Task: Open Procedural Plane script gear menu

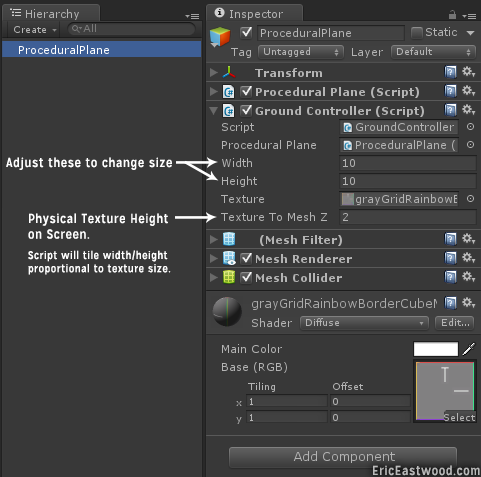Action: (x=468, y=91)
